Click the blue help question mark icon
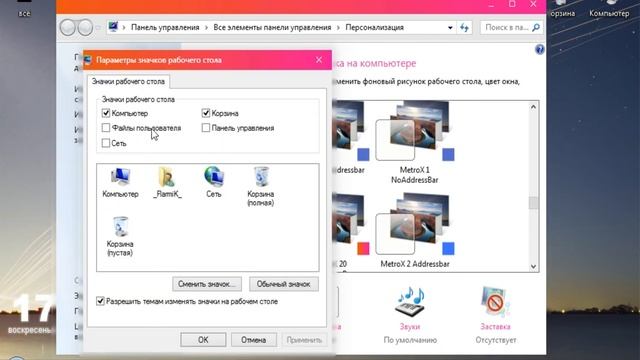The width and height of the screenshot is (640, 360). 540,49
